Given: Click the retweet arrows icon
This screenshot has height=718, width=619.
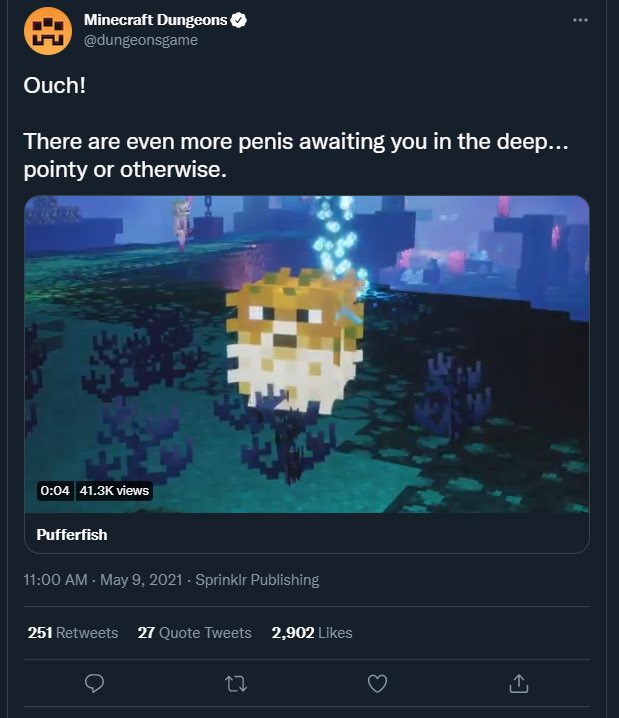Looking at the screenshot, I should 237,684.
